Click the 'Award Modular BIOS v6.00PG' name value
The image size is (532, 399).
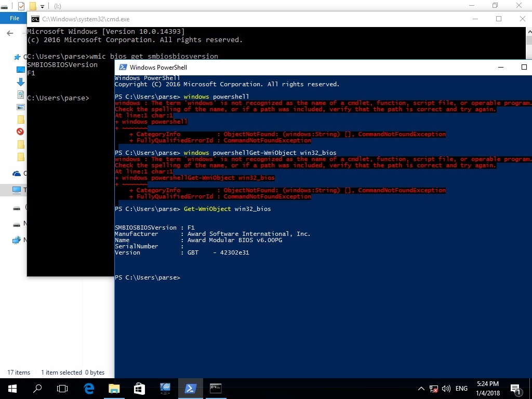click(234, 240)
